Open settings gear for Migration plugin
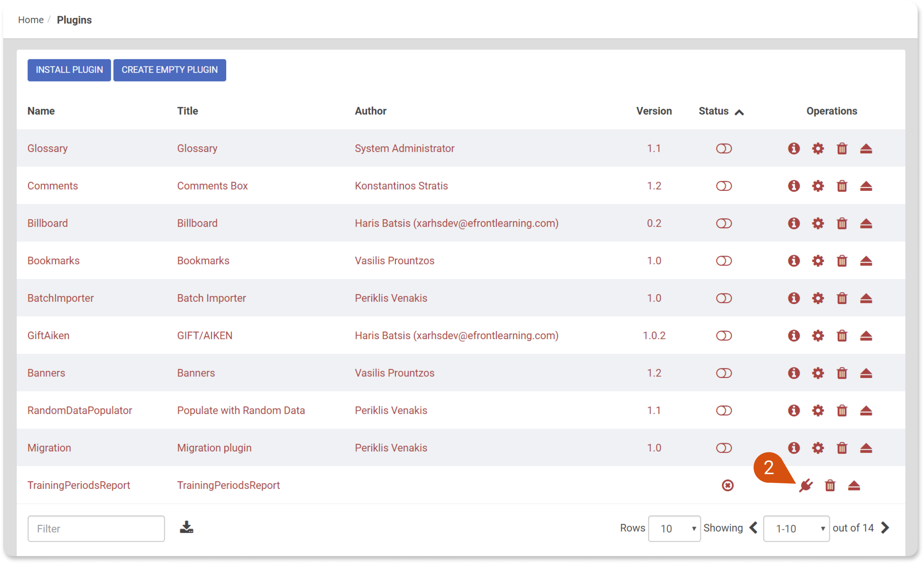The width and height of the screenshot is (924, 564). (818, 448)
